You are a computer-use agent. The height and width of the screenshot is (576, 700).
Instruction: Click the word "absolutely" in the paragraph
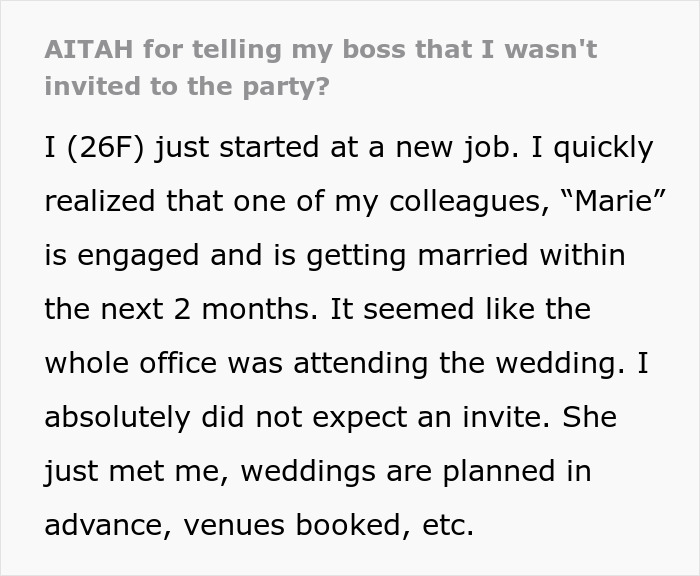point(117,417)
